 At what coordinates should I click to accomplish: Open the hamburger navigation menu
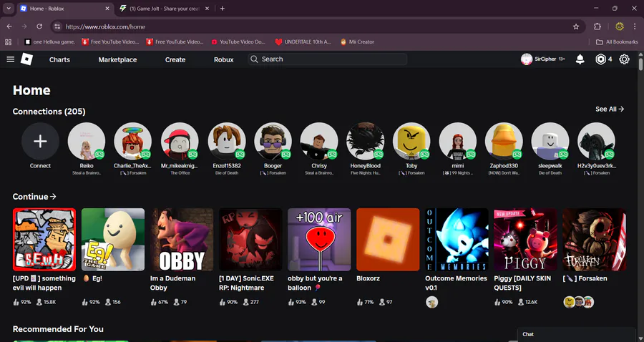[10, 59]
